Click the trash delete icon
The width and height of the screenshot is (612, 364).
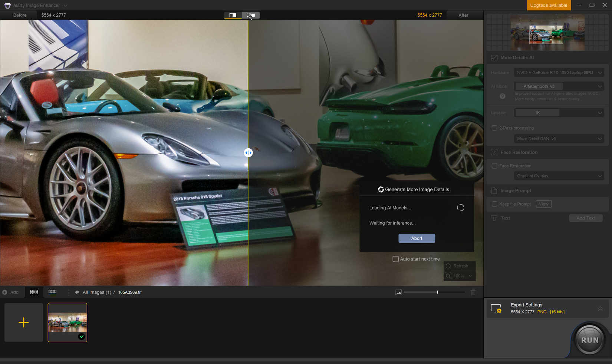pyautogui.click(x=473, y=292)
